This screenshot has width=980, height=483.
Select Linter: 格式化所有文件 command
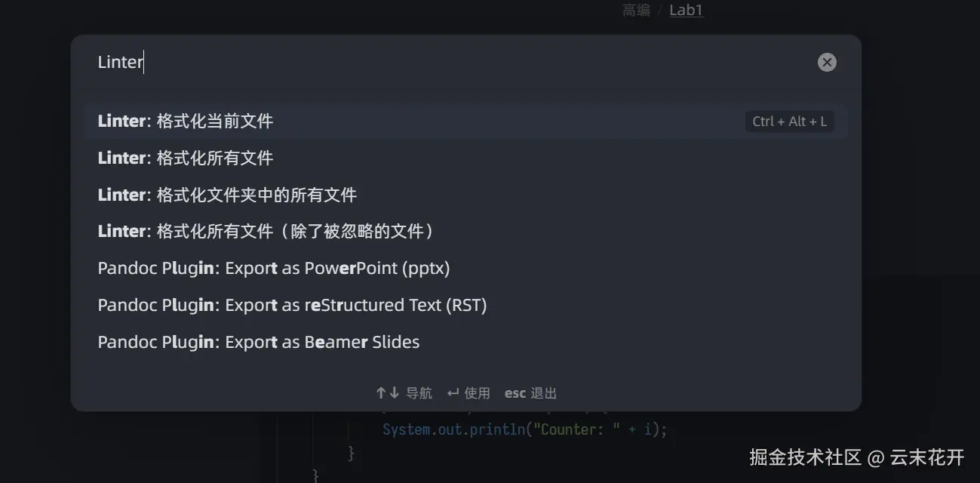click(466, 158)
